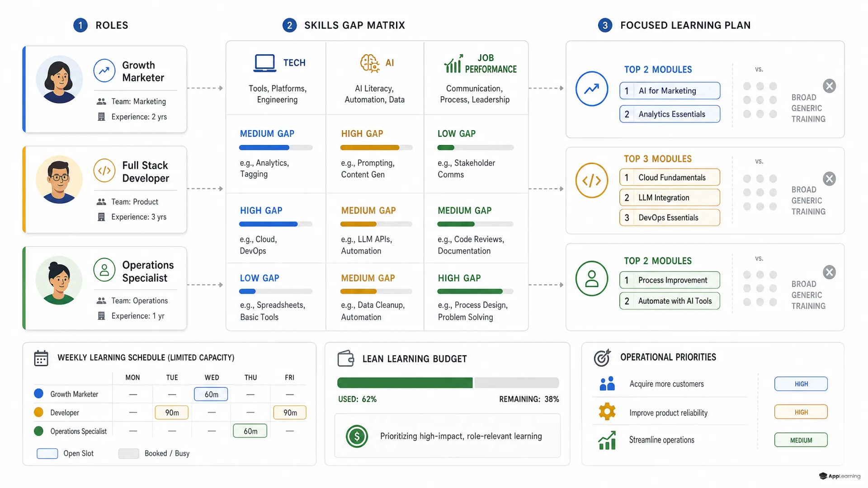Click the team icon next to Team: Product
868x488 pixels.
[101, 202]
